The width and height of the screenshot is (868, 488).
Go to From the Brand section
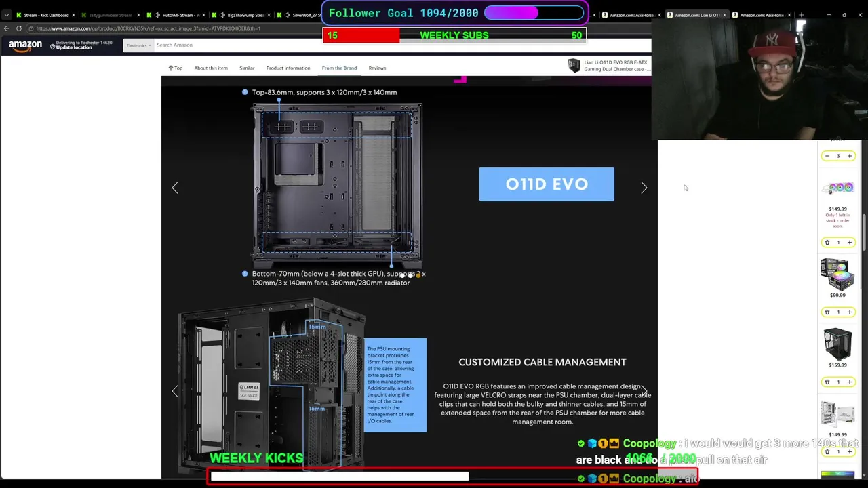(339, 68)
